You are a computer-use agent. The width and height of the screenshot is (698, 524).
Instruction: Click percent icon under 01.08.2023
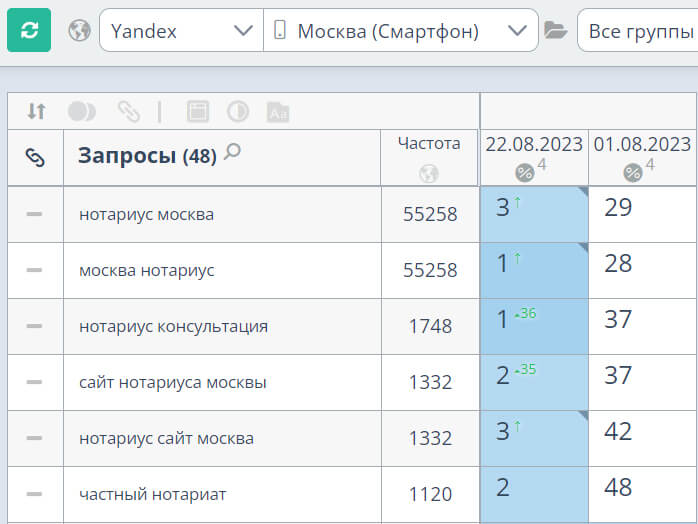tap(633, 173)
